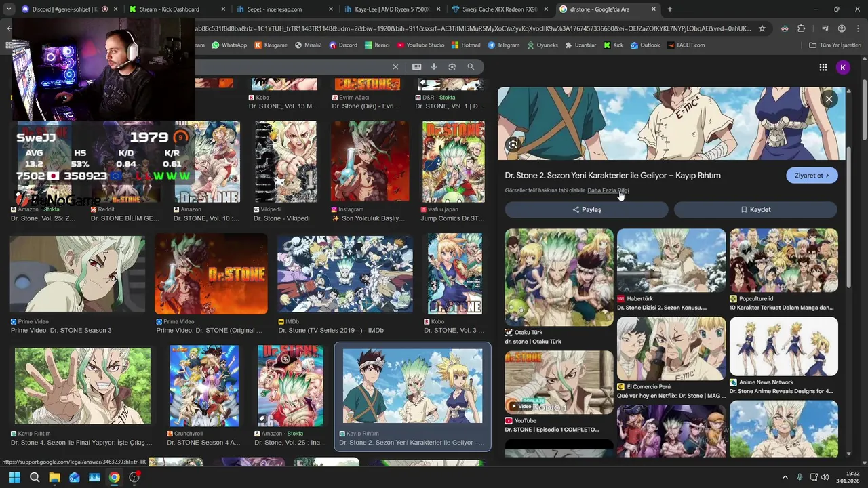Open the Google account avatar K
868x488 pixels.
click(843, 67)
